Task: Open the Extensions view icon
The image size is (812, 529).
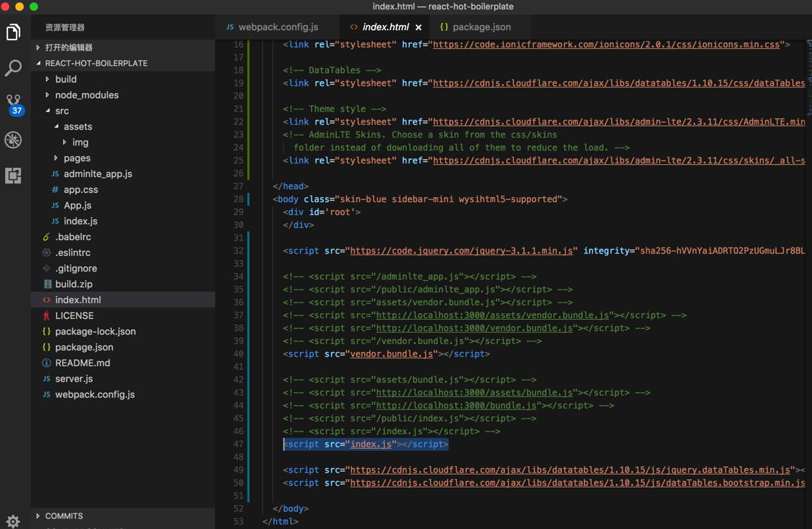Action: coord(14,176)
